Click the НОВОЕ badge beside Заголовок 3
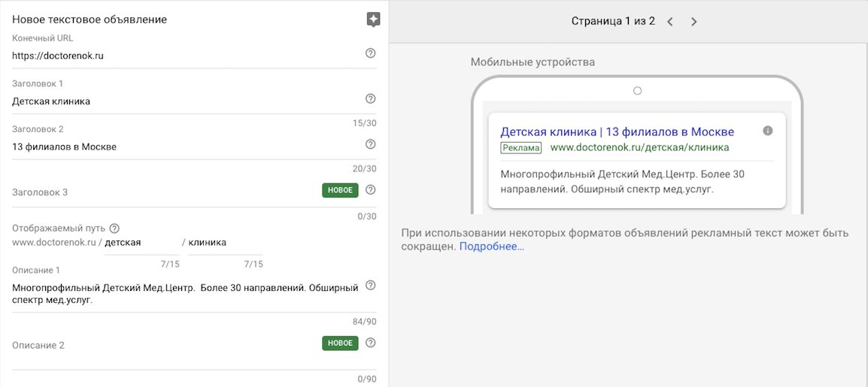Image resolution: width=868 pixels, height=387 pixels. (341, 190)
